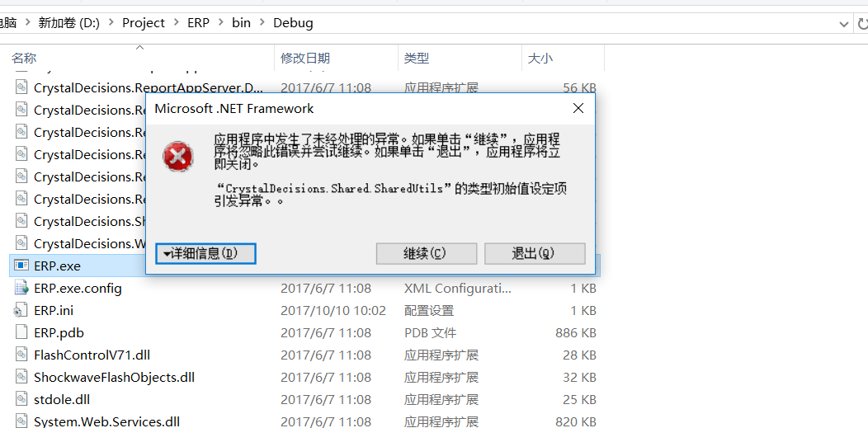
Task: Click the 820 KB size cell
Action: [x=576, y=421]
